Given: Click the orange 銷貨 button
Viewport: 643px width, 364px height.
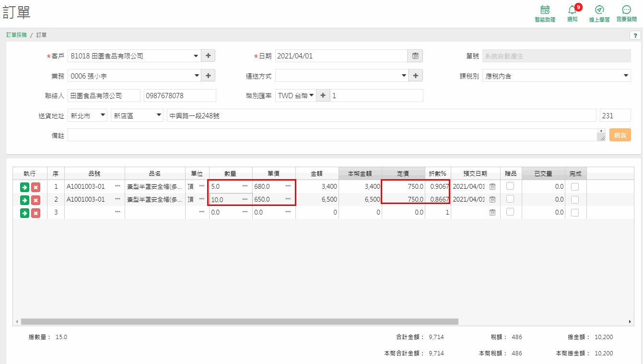Looking at the screenshot, I should (620, 135).
